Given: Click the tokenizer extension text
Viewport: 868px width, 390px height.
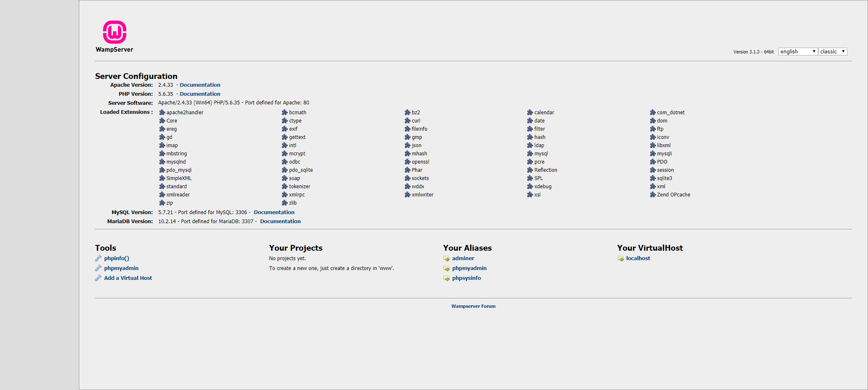Looking at the screenshot, I should [300, 187].
